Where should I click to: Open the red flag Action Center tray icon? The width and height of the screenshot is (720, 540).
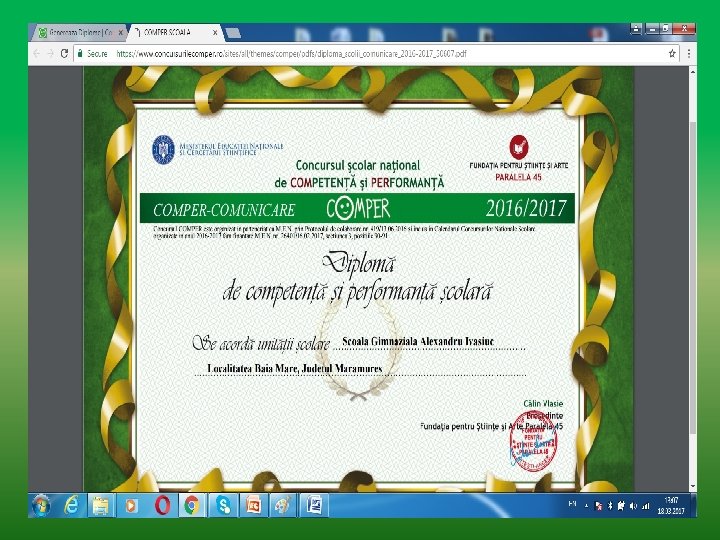pyautogui.click(x=599, y=506)
